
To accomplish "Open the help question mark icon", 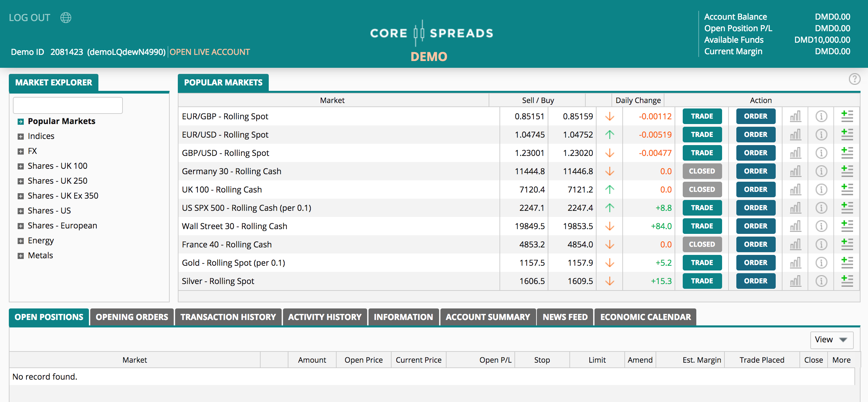I will pos(854,79).
